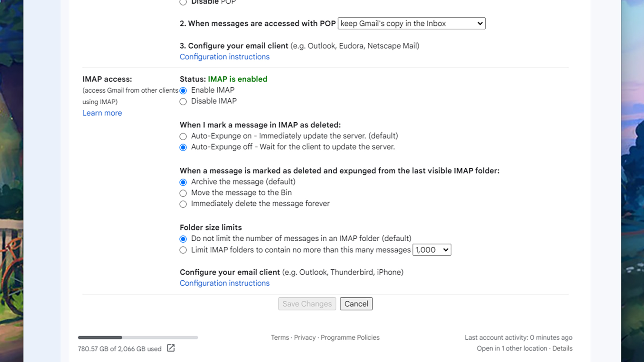Select Do not limit IMAP folder messages
Image resolution: width=644 pixels, height=362 pixels.
coord(183,239)
